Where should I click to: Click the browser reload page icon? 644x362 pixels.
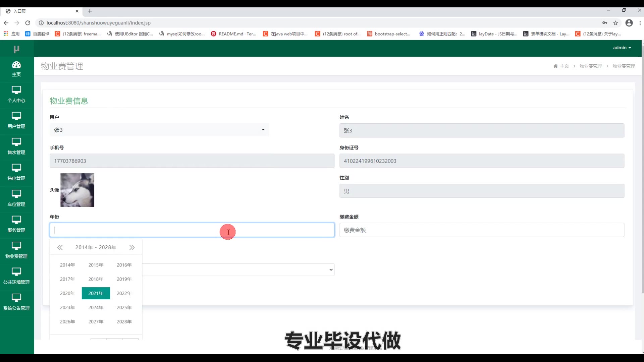click(28, 23)
